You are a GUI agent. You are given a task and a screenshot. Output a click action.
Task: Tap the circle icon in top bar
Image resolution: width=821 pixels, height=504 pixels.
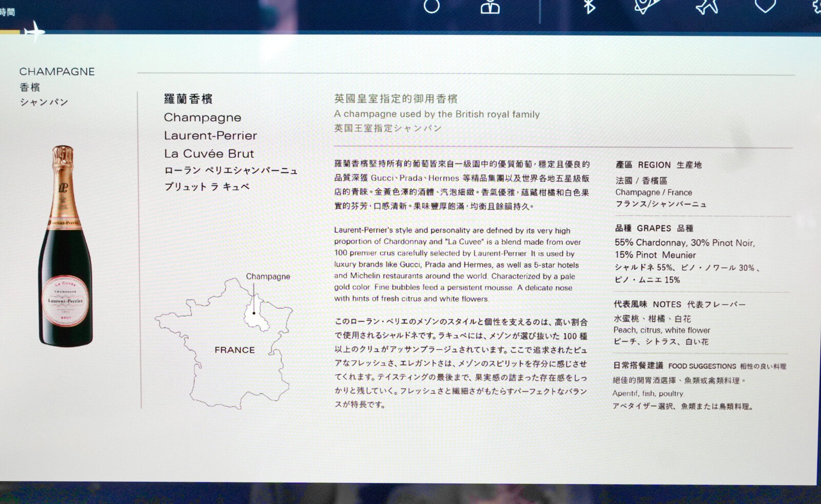432,6
